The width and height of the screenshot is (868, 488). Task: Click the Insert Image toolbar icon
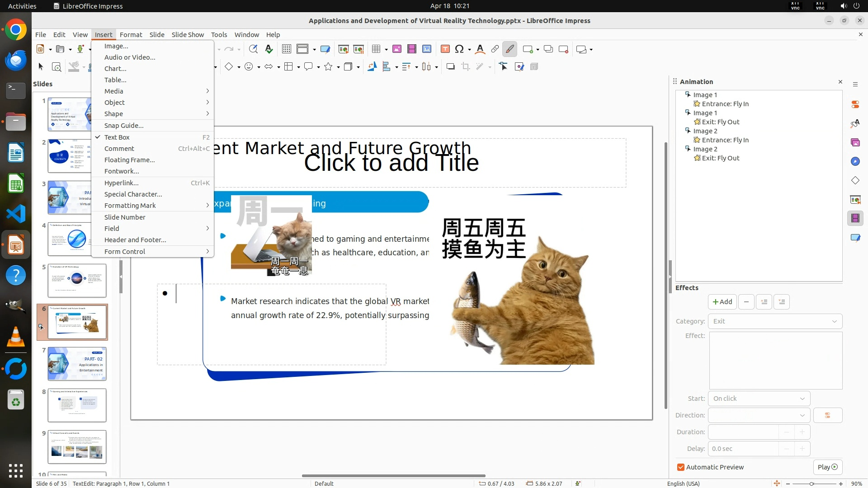(x=396, y=49)
